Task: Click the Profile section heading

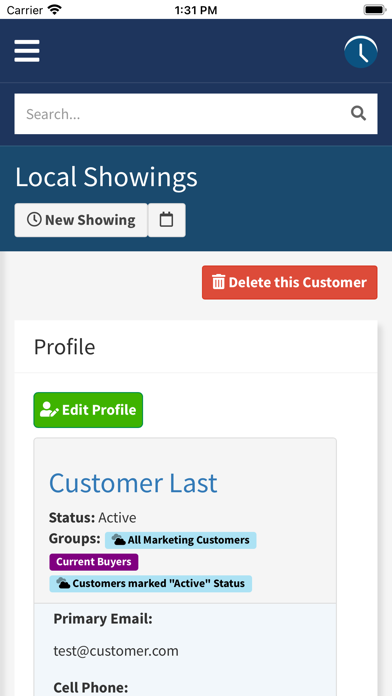Action: click(x=64, y=347)
